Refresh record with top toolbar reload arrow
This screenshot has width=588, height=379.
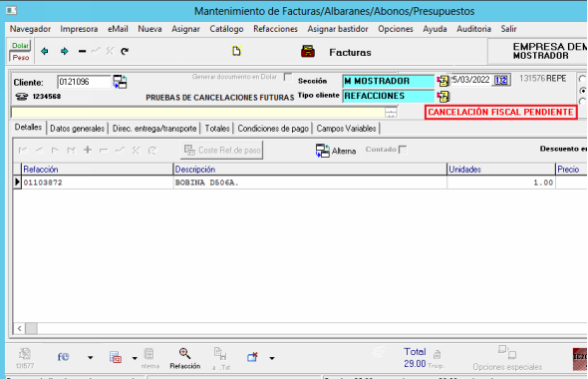125,51
